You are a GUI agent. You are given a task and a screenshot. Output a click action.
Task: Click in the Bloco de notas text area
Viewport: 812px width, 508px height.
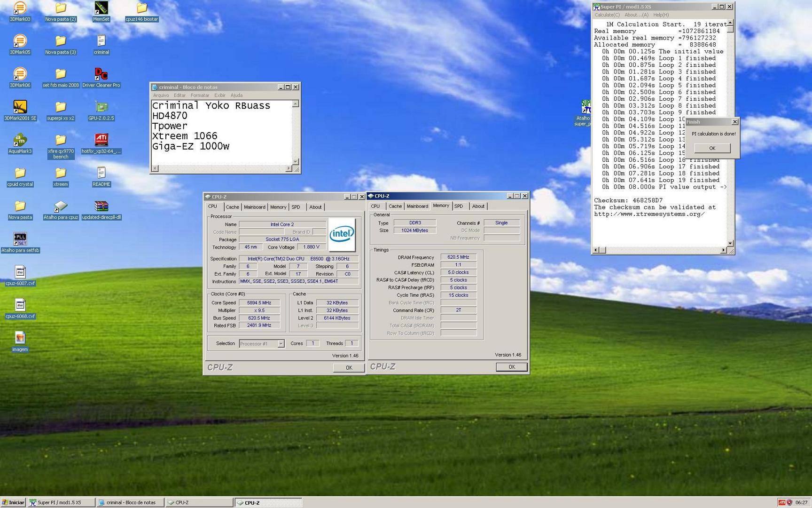tap(221, 132)
